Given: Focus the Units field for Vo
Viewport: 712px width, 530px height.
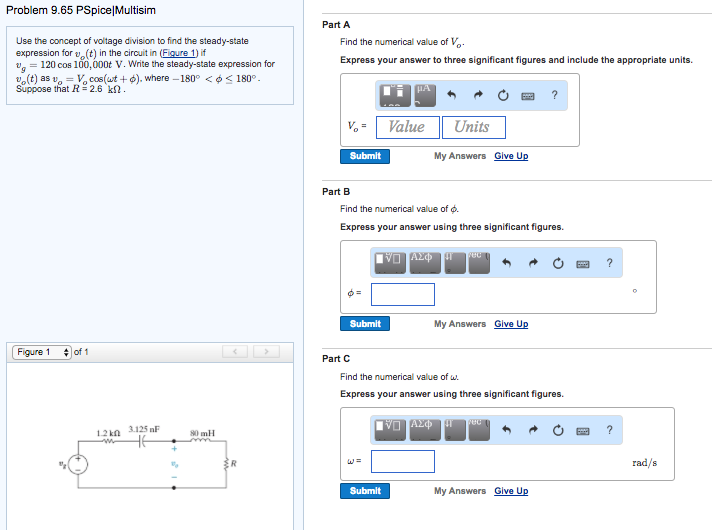Looking at the screenshot, I should pyautogui.click(x=474, y=127).
